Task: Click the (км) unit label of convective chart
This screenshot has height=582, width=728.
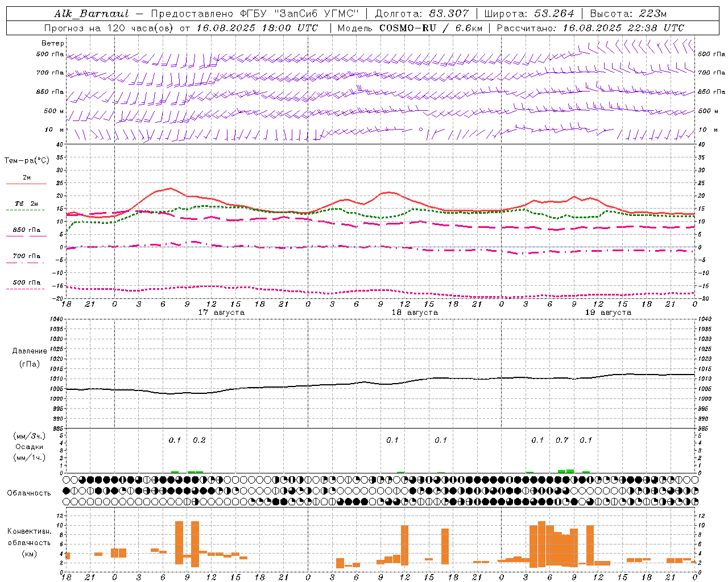Action: (x=29, y=554)
